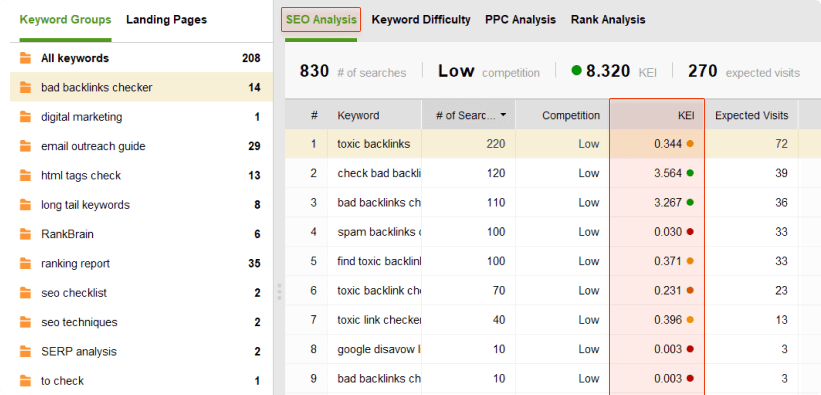821x395 pixels.
Task: Open the Rank Analysis tab
Action: (608, 20)
